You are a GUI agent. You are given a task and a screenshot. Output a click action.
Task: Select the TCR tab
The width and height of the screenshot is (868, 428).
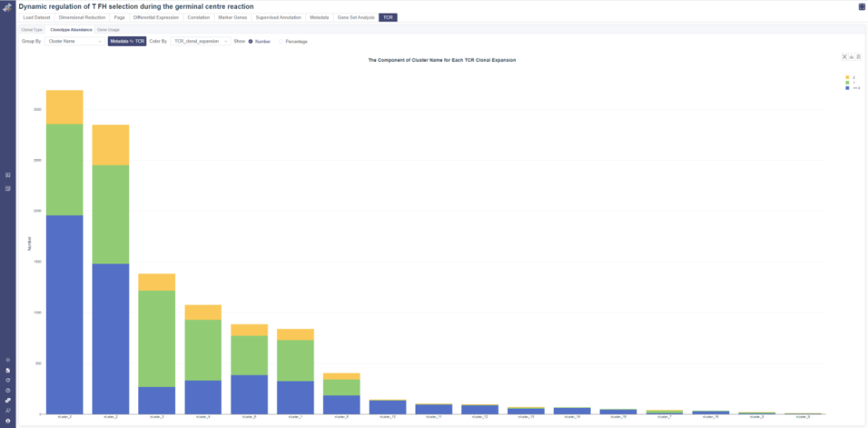tap(388, 18)
